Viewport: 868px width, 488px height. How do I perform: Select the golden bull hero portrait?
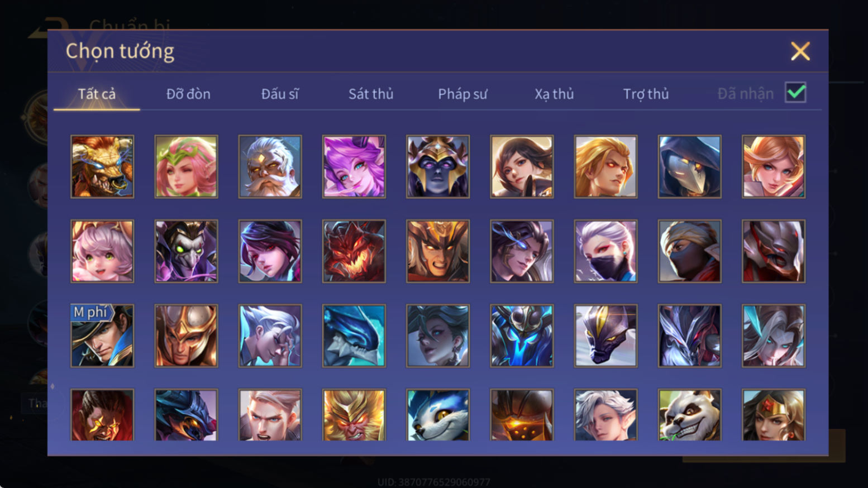click(x=102, y=166)
